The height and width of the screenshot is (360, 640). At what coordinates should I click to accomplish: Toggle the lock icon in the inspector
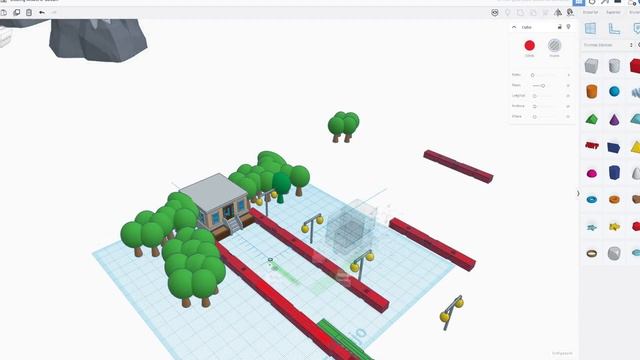coord(560,27)
